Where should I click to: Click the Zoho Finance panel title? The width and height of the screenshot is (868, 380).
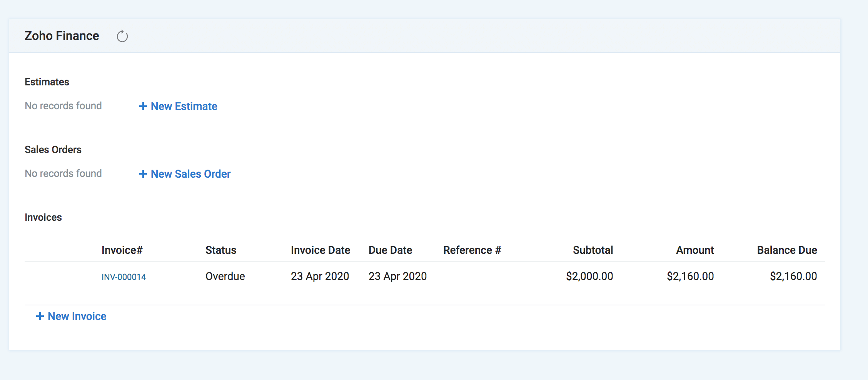(x=62, y=36)
